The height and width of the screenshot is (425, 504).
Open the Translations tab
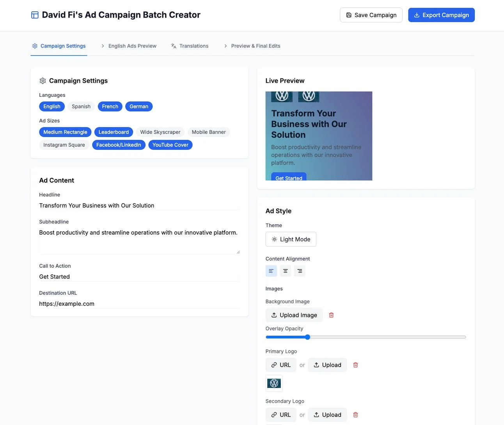coord(190,46)
